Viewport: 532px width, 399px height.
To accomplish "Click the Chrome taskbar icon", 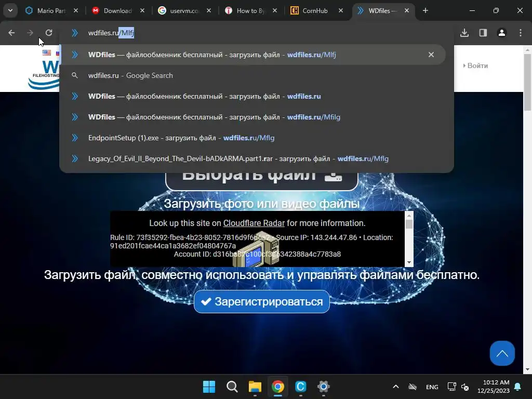I will click(x=278, y=387).
